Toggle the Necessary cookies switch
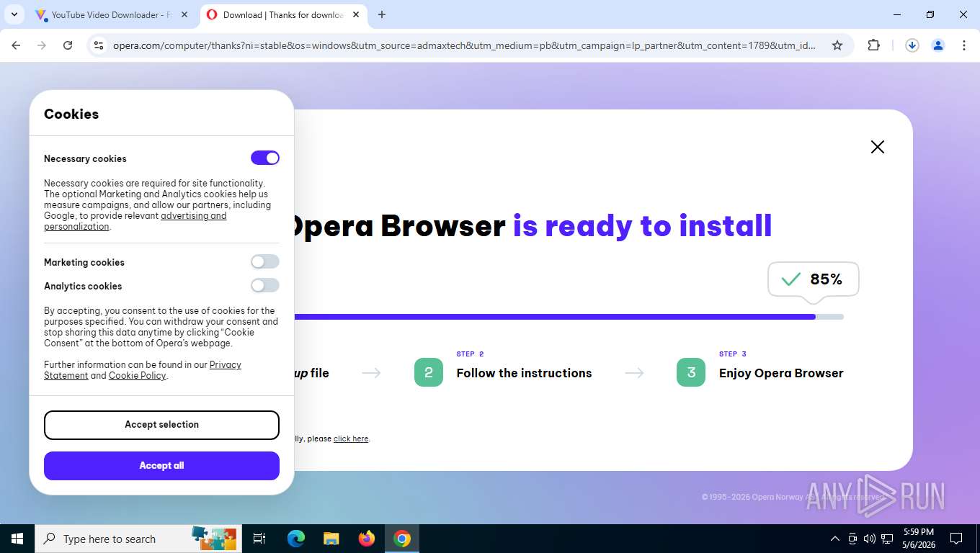 click(265, 158)
